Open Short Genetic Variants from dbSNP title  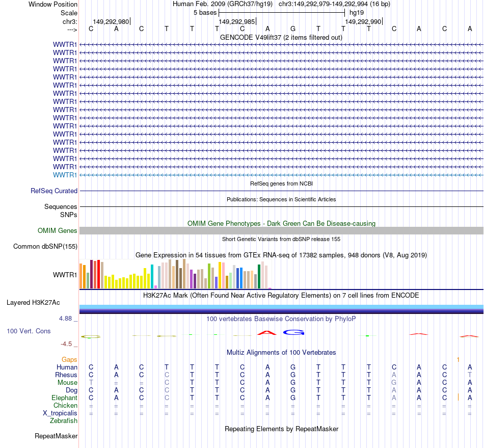[x=281, y=239]
